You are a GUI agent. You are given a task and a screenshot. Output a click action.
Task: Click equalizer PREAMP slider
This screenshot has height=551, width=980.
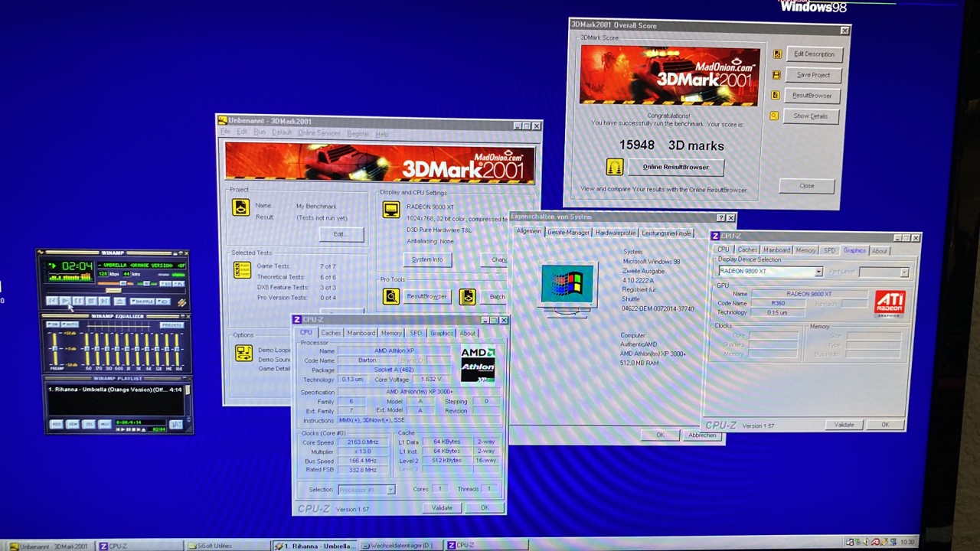[55, 349]
